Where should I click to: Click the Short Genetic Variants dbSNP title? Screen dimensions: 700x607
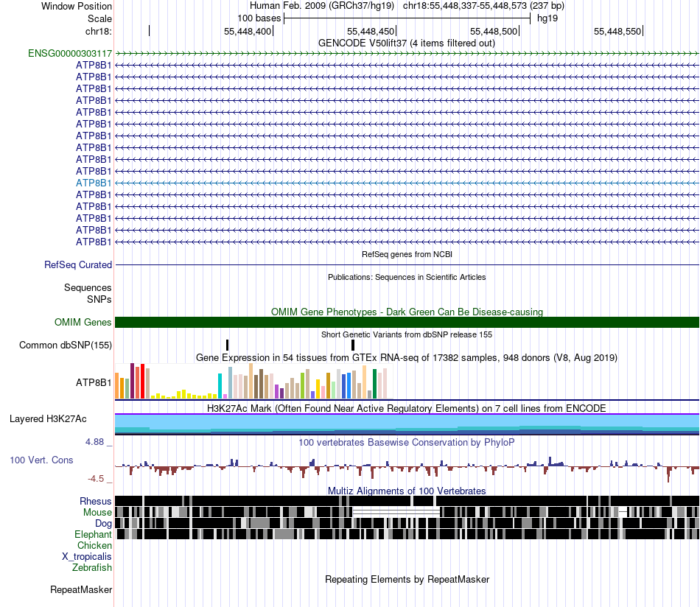coord(407,334)
